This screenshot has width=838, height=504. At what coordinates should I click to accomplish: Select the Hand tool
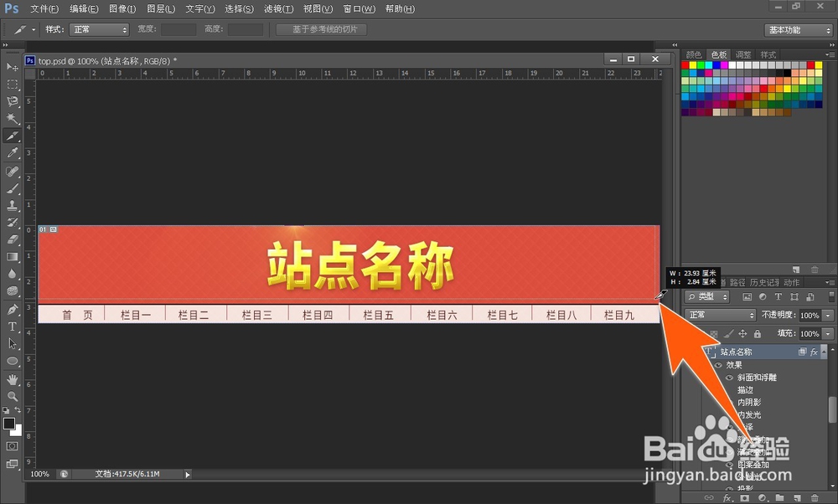[x=13, y=379]
